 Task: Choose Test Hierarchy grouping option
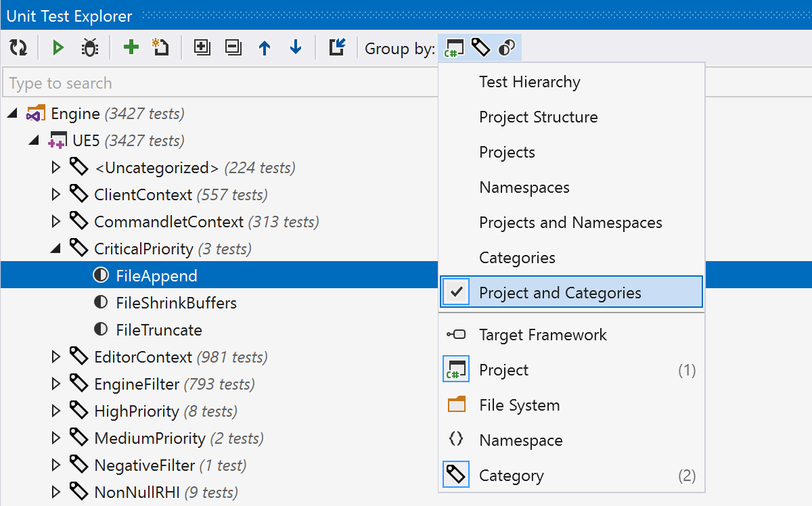529,82
